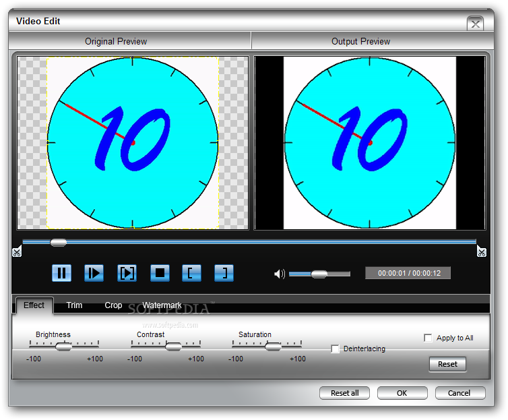508x420 pixels.
Task: Close the Video Edit dialog
Action: click(x=475, y=24)
